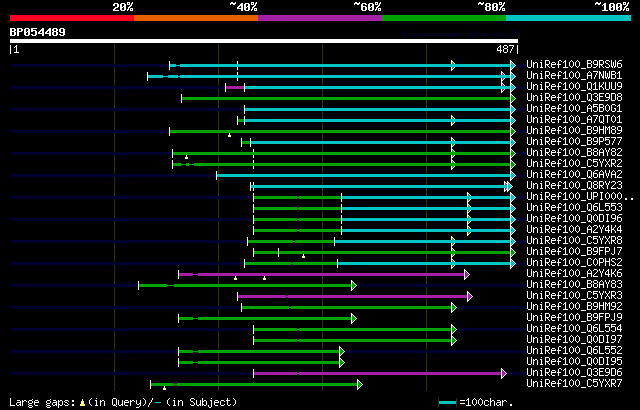Click the UniRef100_Q6L552 label

tap(574, 351)
